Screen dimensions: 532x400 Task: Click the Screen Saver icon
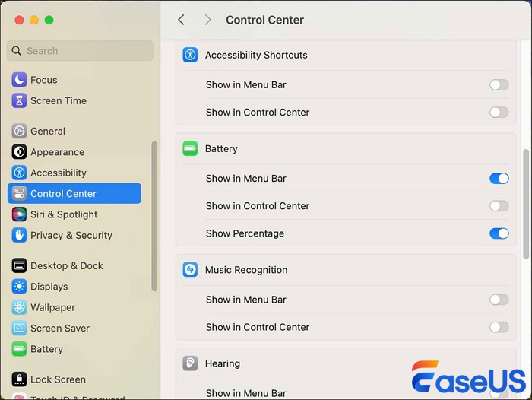click(x=19, y=328)
